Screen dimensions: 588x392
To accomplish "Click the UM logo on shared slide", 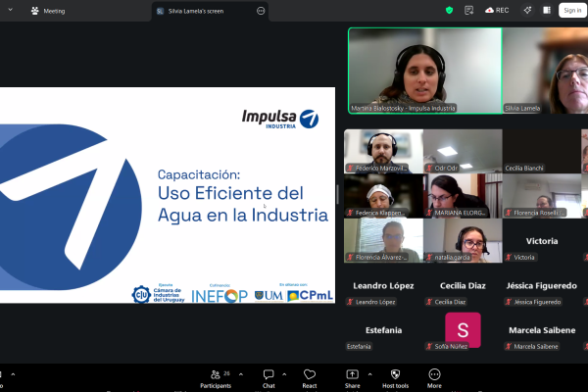I will coord(269,296).
